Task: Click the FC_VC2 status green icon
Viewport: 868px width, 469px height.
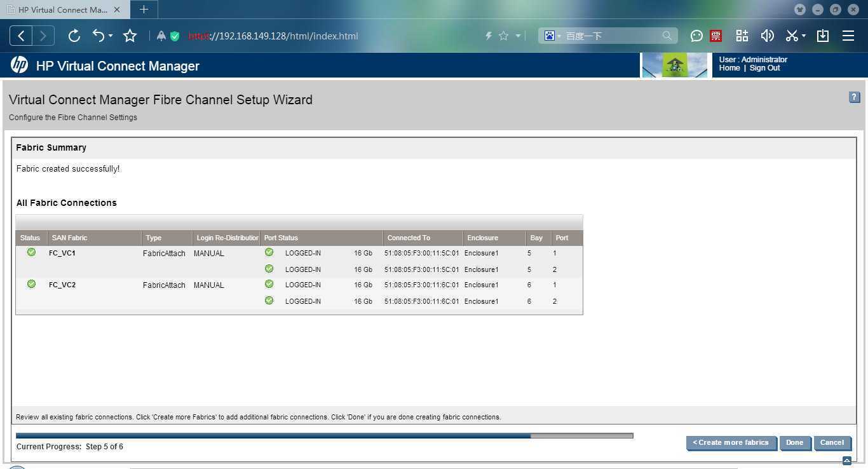Action: click(x=31, y=284)
